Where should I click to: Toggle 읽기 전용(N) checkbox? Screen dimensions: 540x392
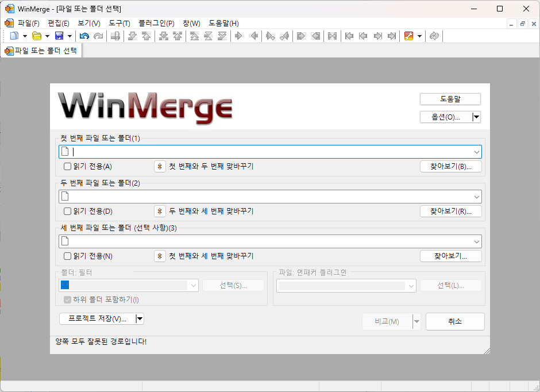pos(68,256)
